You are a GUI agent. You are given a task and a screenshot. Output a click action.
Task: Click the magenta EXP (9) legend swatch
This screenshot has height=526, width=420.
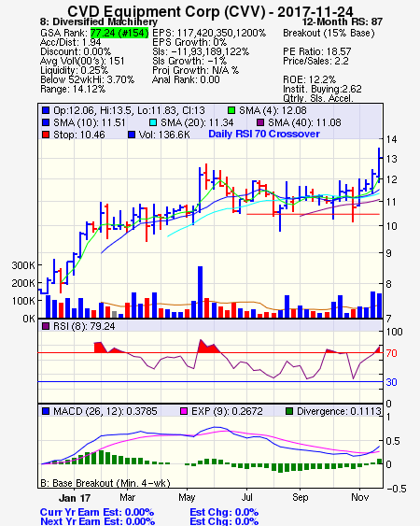[x=184, y=411]
